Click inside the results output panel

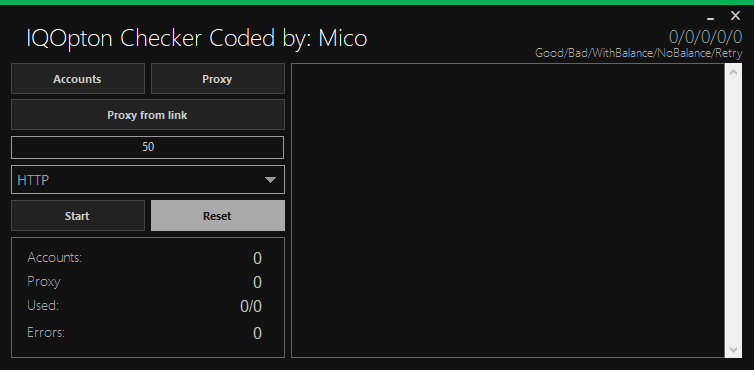(508, 211)
